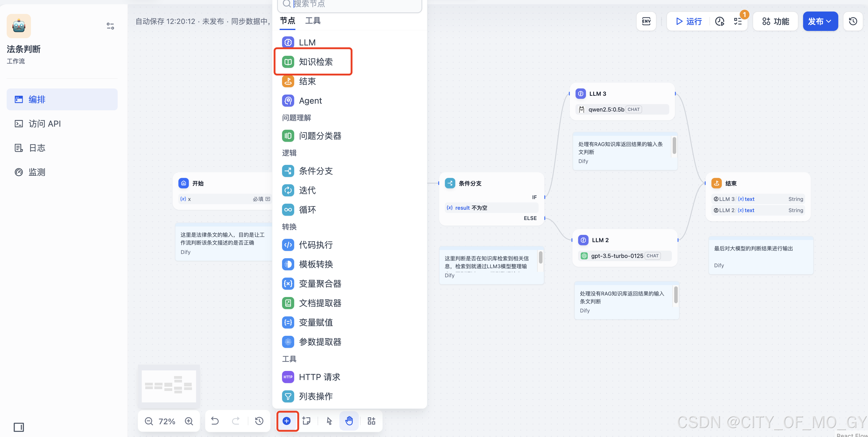
Task: Open the checklist icon with badge
Action: [738, 22]
